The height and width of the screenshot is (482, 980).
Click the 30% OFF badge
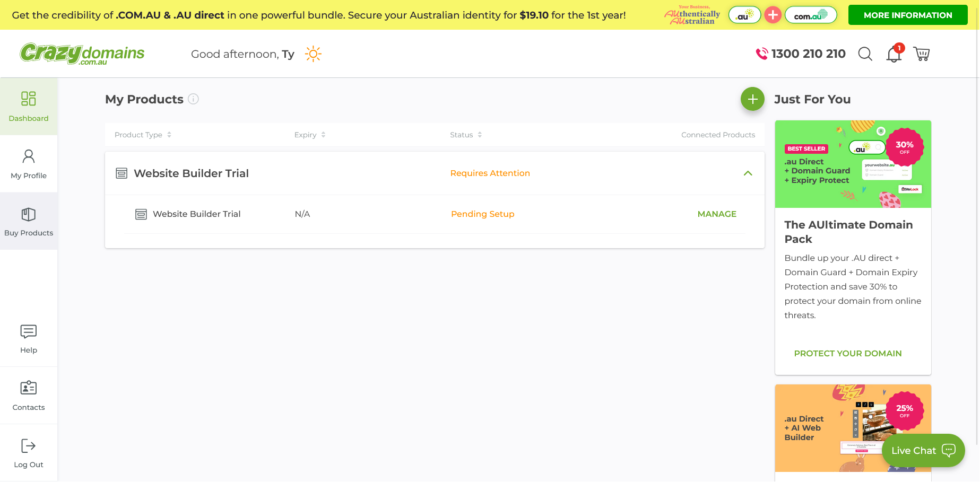905,147
